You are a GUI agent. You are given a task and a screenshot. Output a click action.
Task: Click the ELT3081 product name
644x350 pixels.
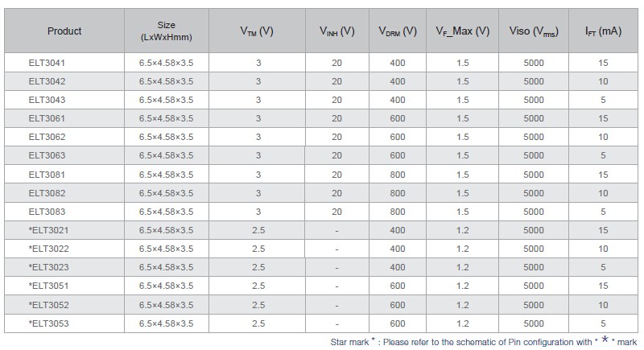coord(47,175)
